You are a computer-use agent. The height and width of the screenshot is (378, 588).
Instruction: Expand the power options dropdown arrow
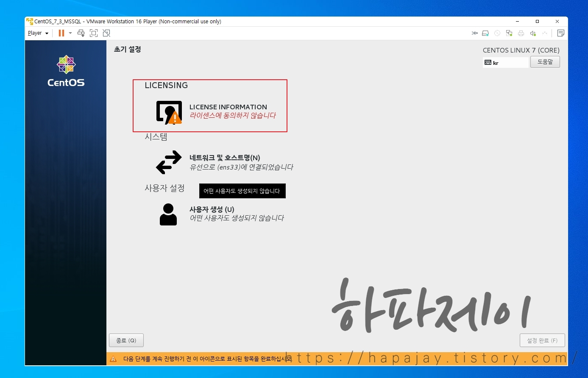(x=70, y=33)
